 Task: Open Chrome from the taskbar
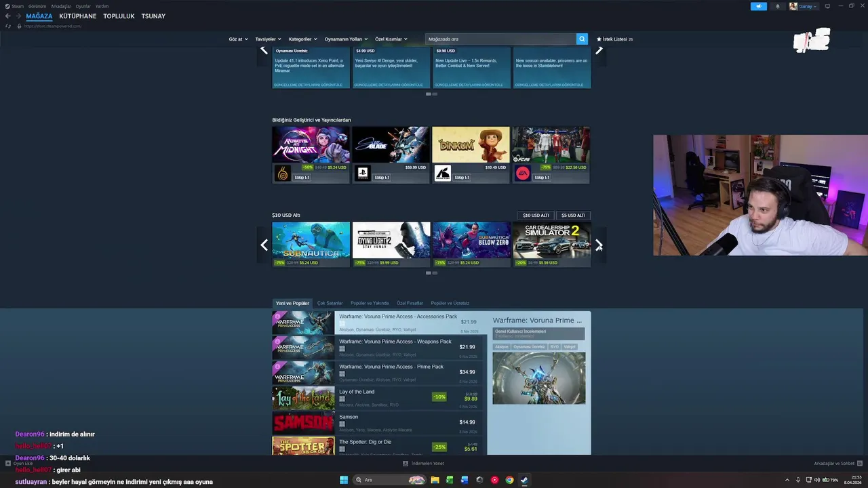pyautogui.click(x=509, y=480)
